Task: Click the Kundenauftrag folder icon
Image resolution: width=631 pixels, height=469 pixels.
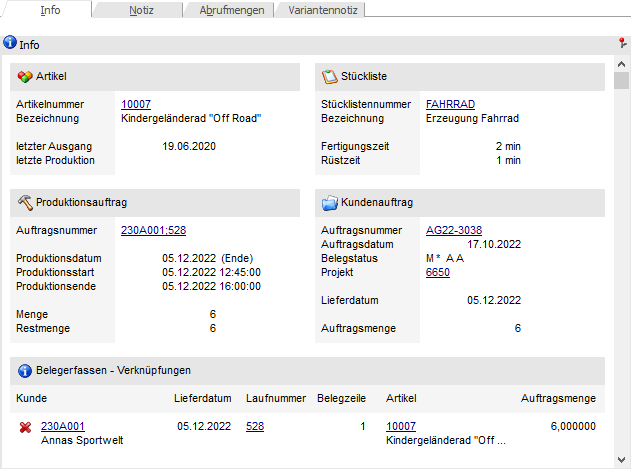Action: [x=329, y=203]
